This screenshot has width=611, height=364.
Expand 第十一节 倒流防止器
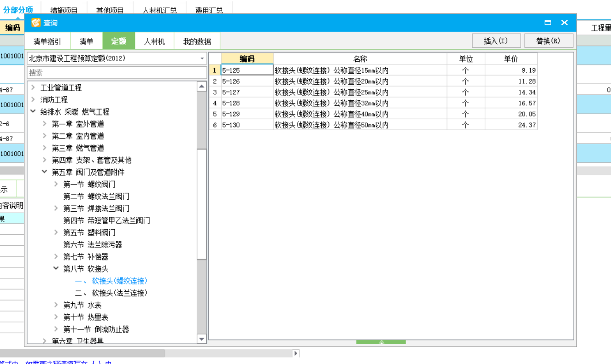(56, 329)
